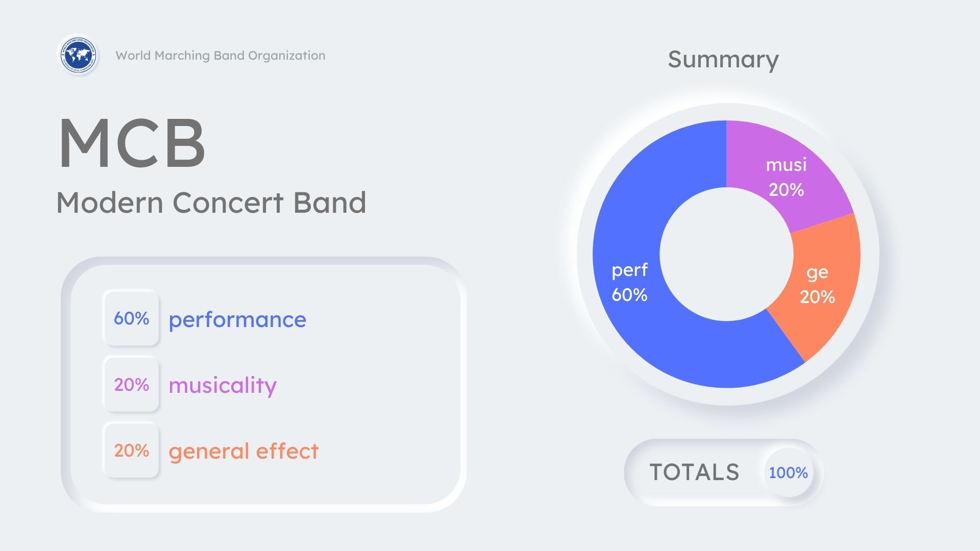980x551 pixels.
Task: Click the empty center of the donut chart
Action: point(726,254)
